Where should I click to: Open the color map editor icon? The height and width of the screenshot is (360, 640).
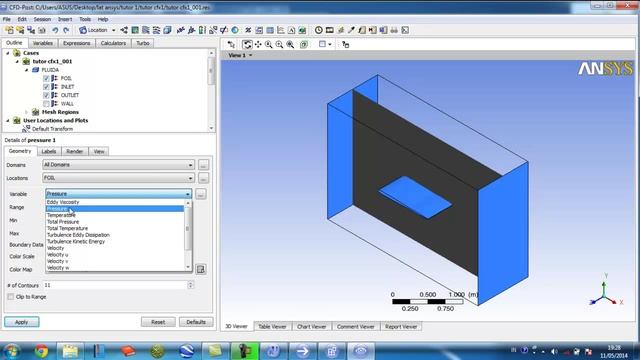[200, 269]
